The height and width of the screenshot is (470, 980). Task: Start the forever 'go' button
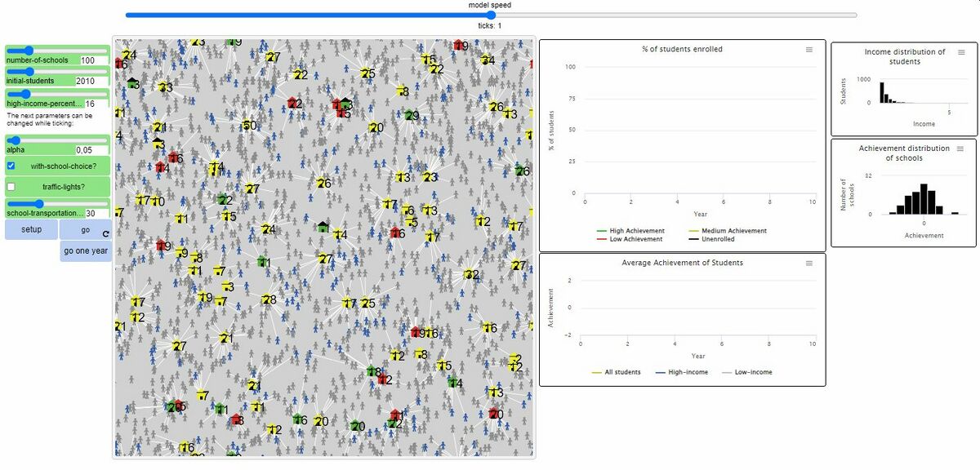85,229
